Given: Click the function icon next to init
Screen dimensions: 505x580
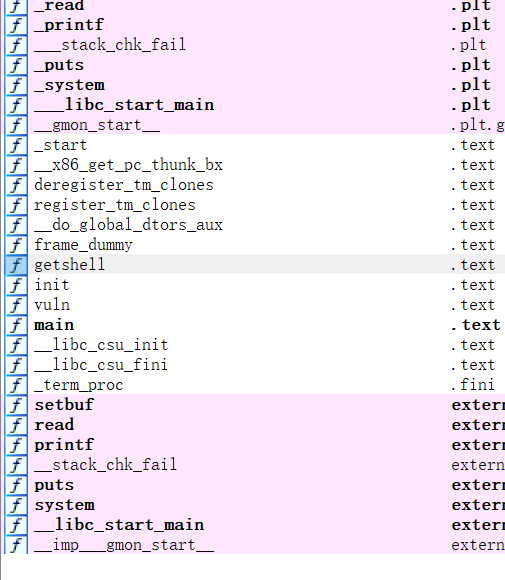Looking at the screenshot, I should 16,284.
